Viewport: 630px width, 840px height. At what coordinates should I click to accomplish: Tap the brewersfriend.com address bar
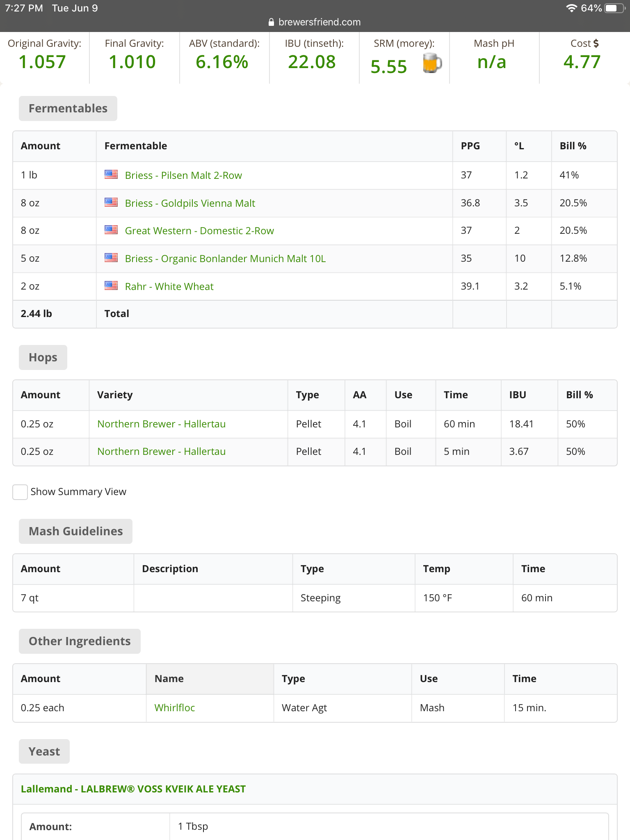[315, 22]
